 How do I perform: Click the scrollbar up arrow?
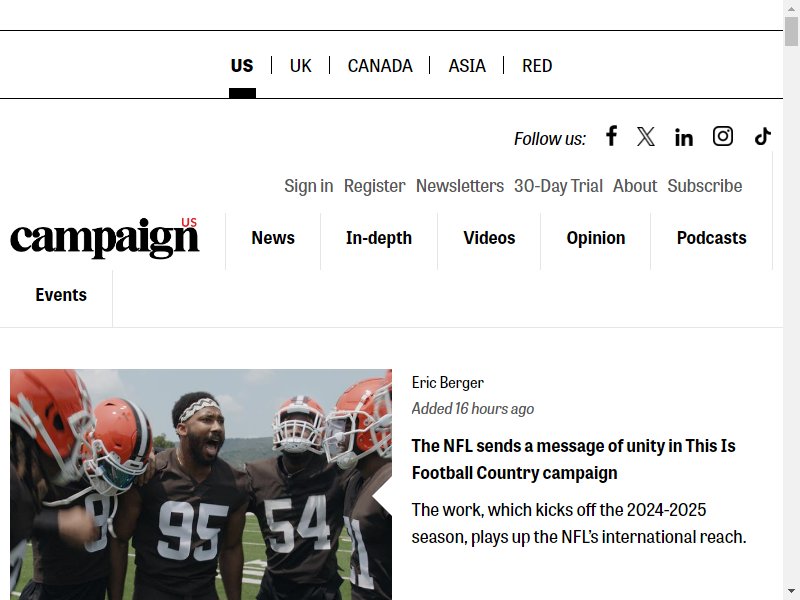click(791, 8)
